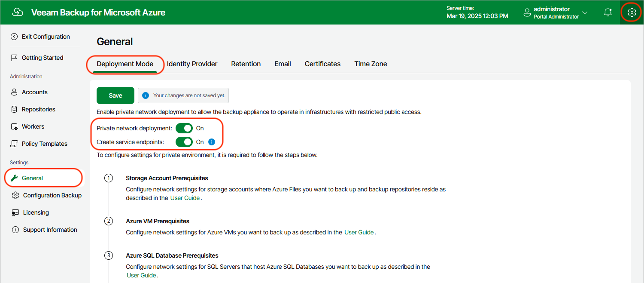Click 'Storage Account Prerequisites' heading
This screenshot has width=644, height=283.
[x=167, y=178]
